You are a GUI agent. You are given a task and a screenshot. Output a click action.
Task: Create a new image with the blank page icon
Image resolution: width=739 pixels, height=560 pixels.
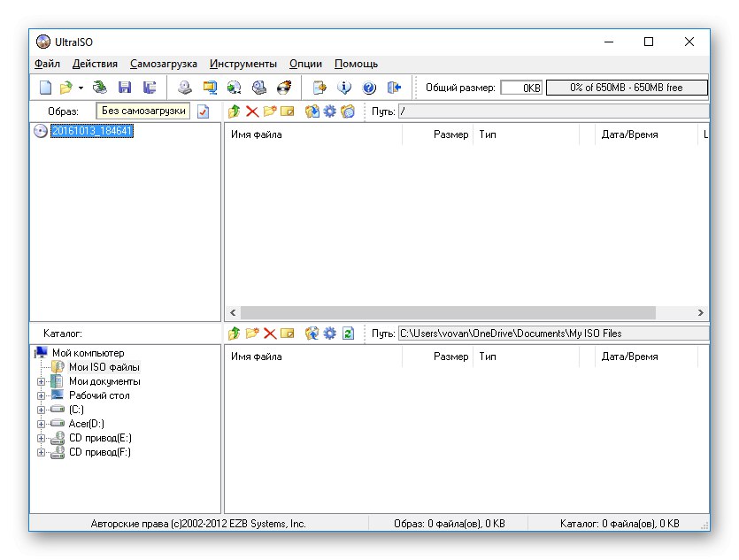point(45,88)
